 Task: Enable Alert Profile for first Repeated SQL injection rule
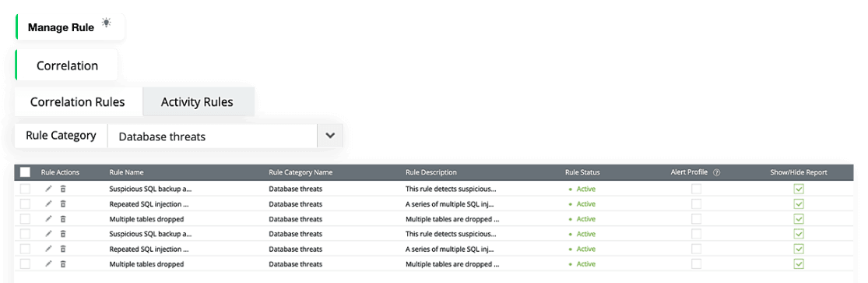click(696, 203)
